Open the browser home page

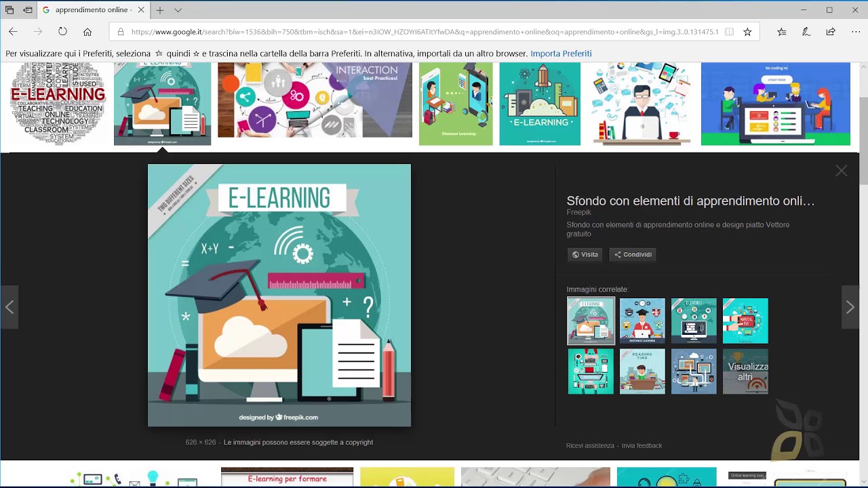click(87, 32)
